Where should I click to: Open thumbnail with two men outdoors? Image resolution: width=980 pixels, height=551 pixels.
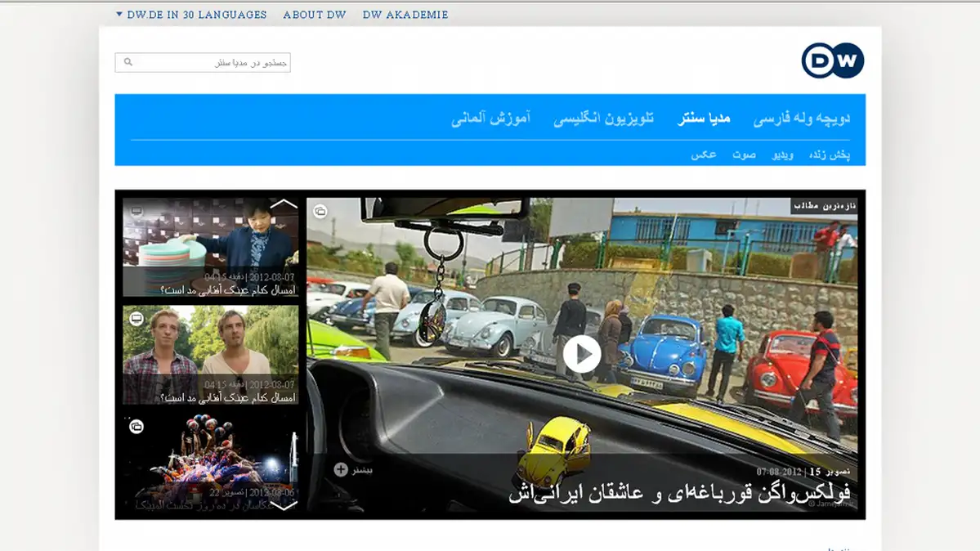(x=211, y=355)
